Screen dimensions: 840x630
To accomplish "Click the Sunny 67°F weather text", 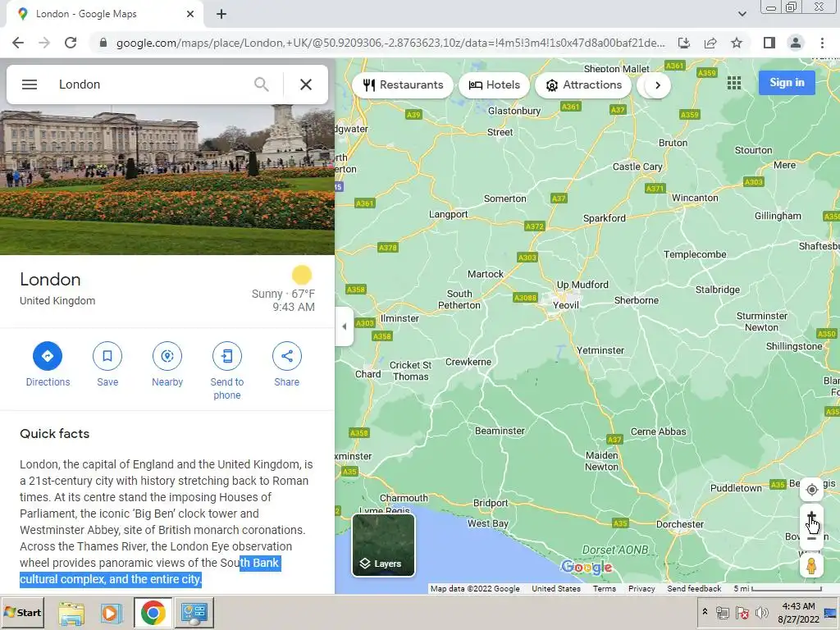I will tap(283, 294).
